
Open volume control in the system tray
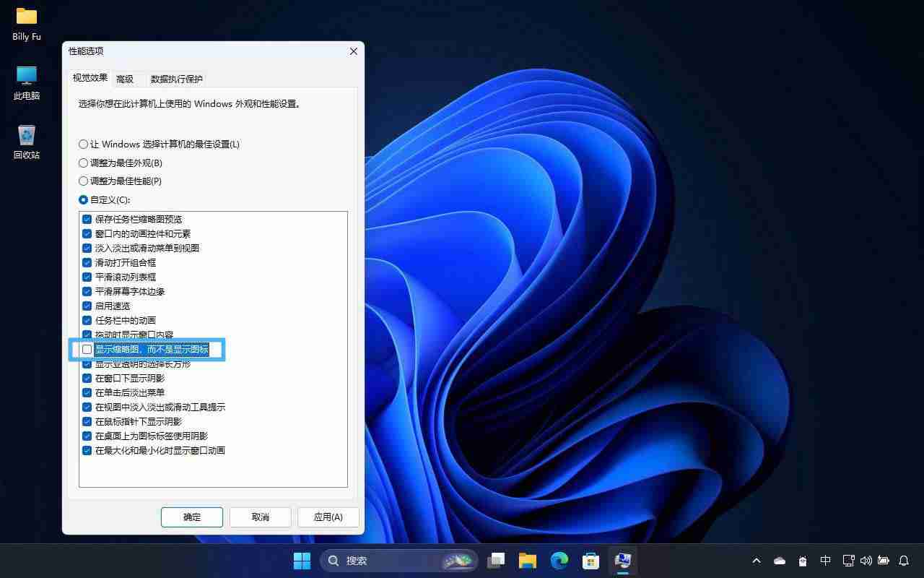(866, 560)
